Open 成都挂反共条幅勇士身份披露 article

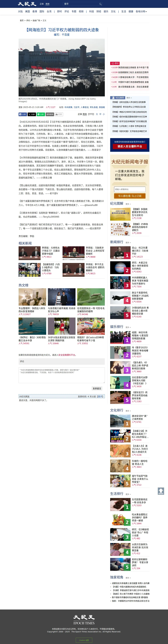(x=131, y=583)
